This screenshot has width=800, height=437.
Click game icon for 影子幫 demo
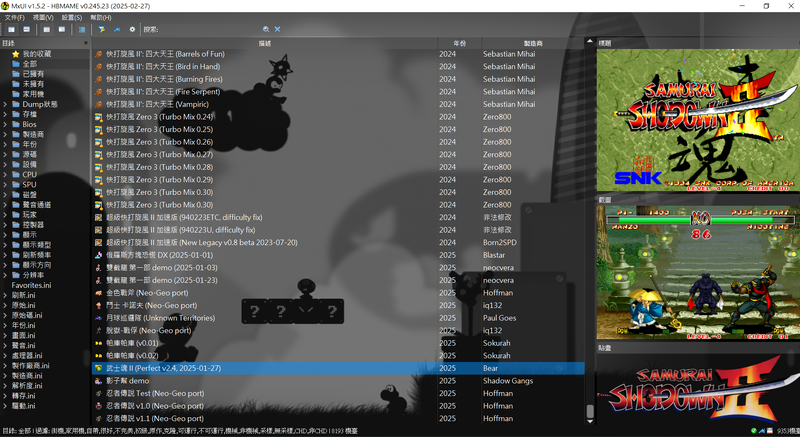point(99,381)
